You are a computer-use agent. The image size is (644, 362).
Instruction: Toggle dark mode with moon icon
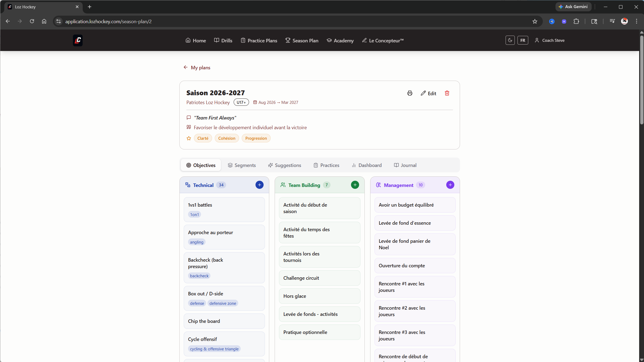tap(510, 40)
